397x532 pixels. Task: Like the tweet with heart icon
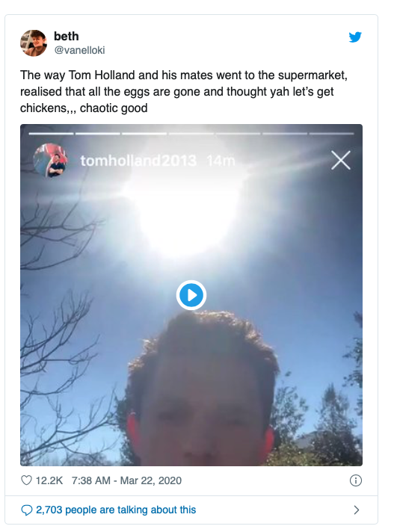26,480
